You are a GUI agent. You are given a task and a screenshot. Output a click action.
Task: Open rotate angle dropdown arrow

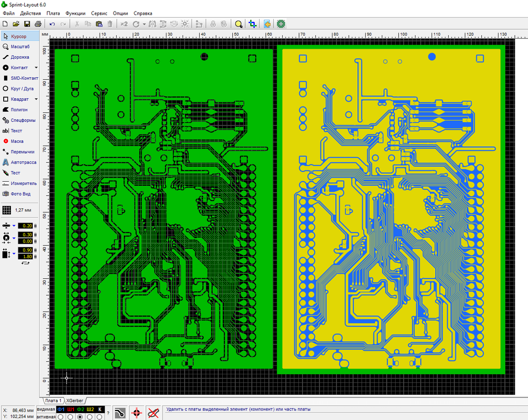[144, 24]
